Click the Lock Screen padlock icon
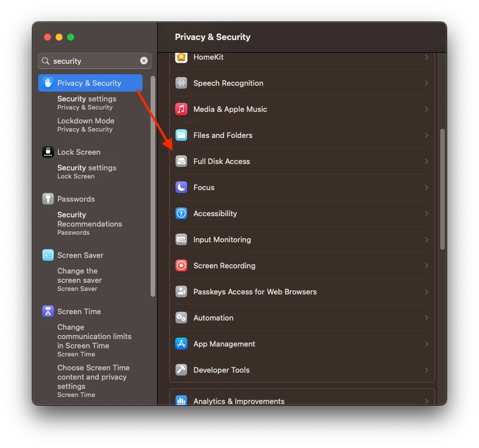This screenshot has width=479, height=448. (48, 152)
